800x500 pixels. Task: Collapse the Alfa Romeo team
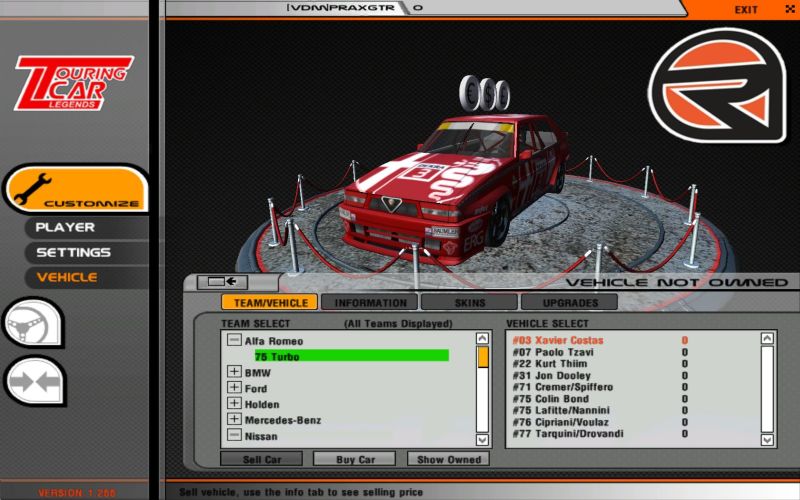[234, 340]
